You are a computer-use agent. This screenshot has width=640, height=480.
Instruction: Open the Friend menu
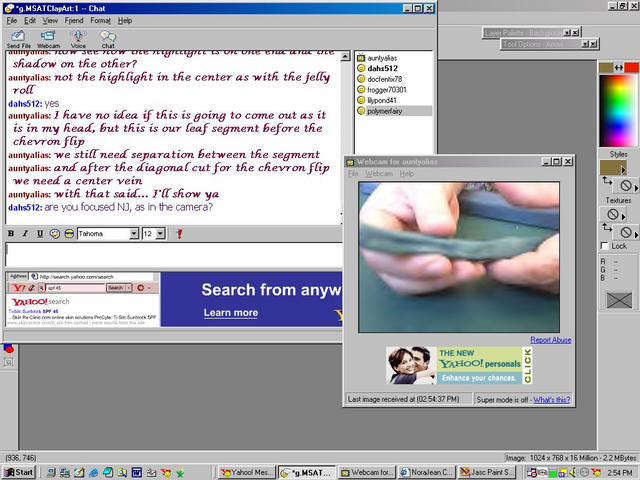tap(74, 20)
